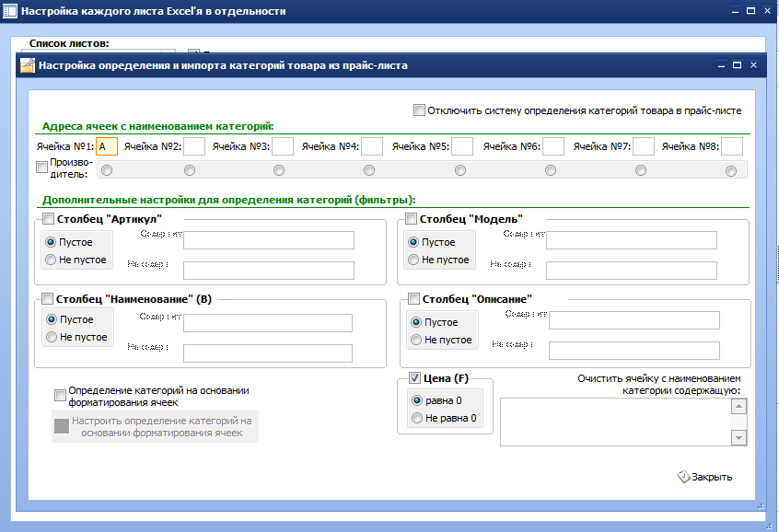Click the Ячейка №4 input field

(x=372, y=146)
